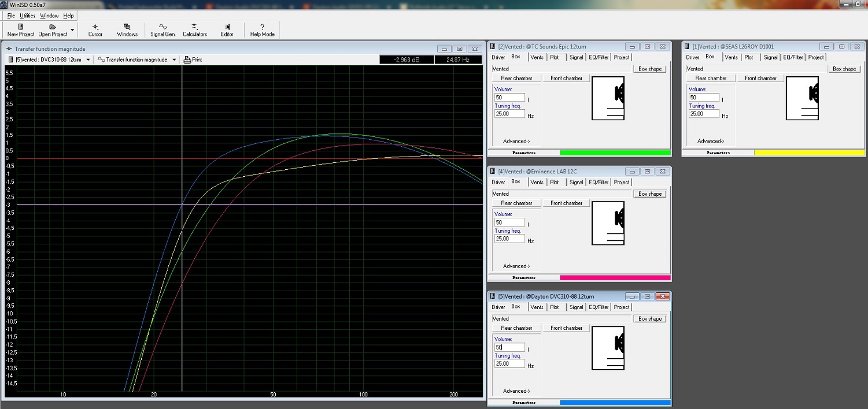Click the blue color bar in Dayton DVC310-88 window
868x409 pixels.
(615, 403)
